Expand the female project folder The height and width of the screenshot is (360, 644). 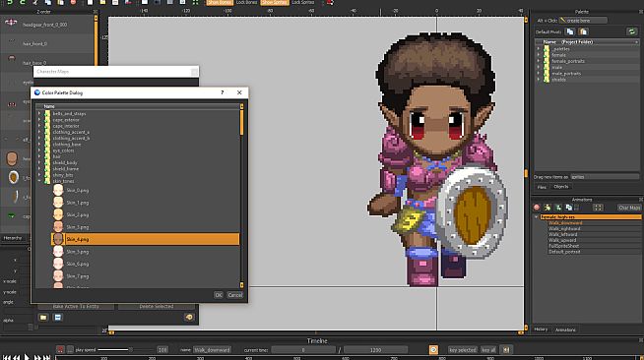pyautogui.click(x=539, y=55)
